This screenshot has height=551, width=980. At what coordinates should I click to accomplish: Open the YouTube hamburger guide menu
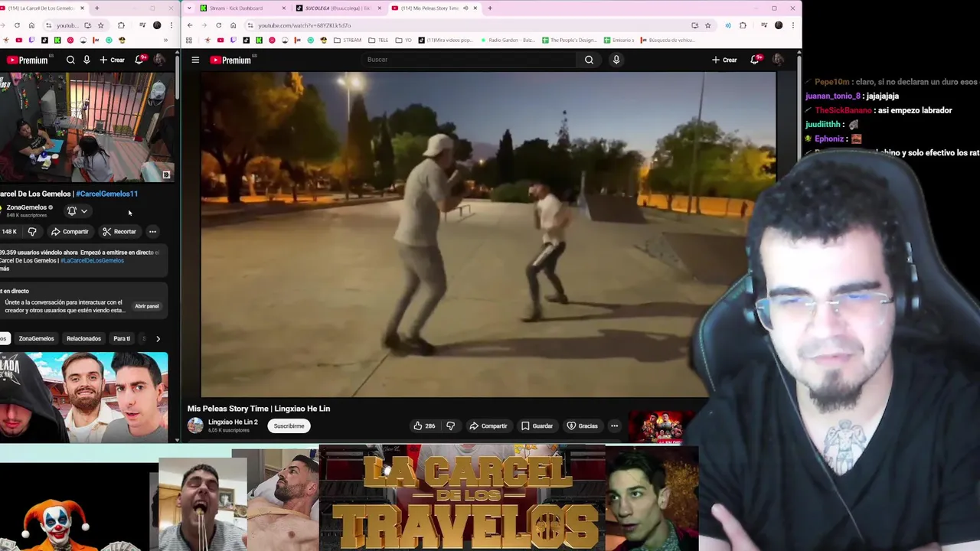(x=195, y=60)
